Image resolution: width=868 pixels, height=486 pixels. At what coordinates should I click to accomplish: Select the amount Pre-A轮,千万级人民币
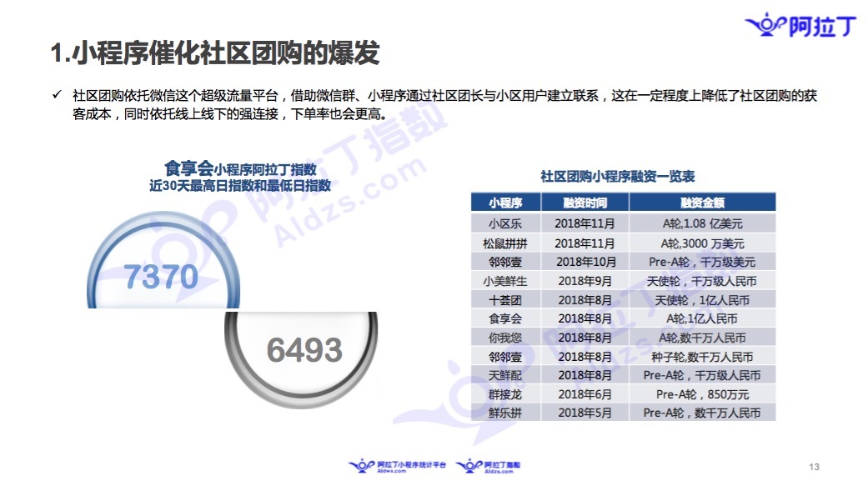702,375
